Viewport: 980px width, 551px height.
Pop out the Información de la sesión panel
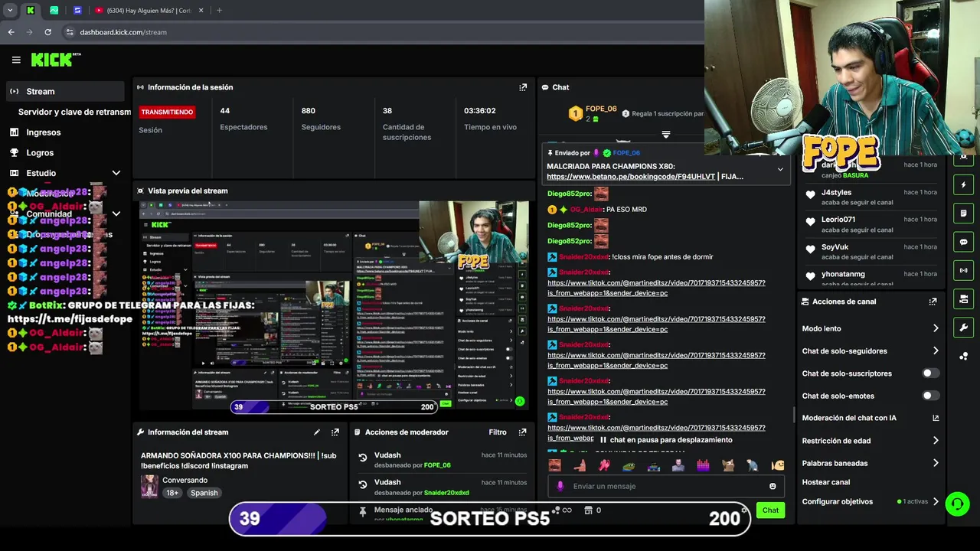[523, 87]
